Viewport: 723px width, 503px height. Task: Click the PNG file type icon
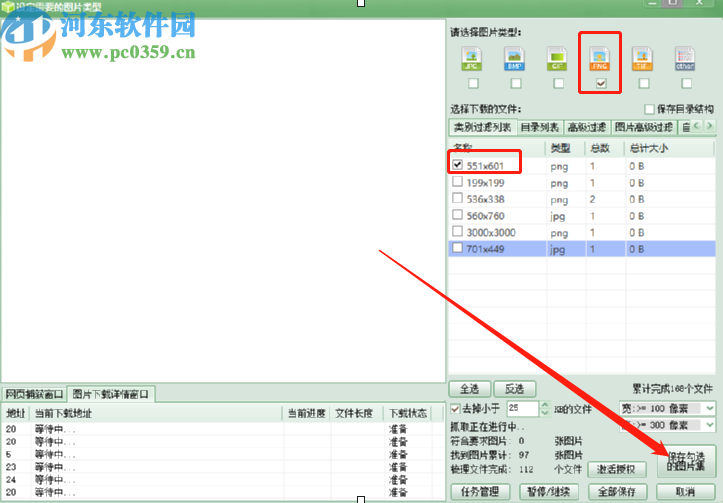point(599,59)
